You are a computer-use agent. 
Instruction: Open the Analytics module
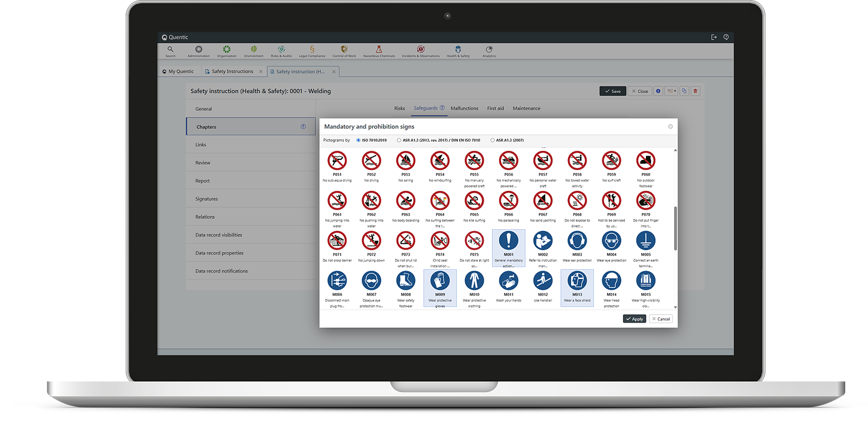tap(488, 51)
